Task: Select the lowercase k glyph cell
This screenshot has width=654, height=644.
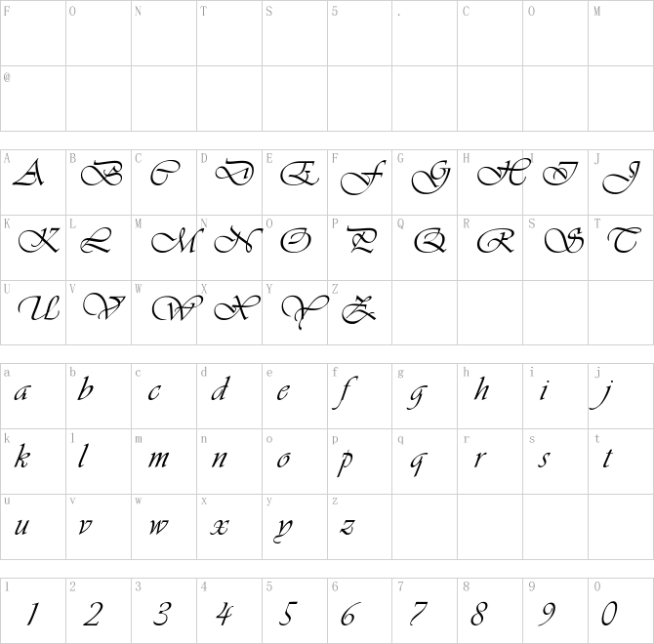Action: [x=33, y=462]
